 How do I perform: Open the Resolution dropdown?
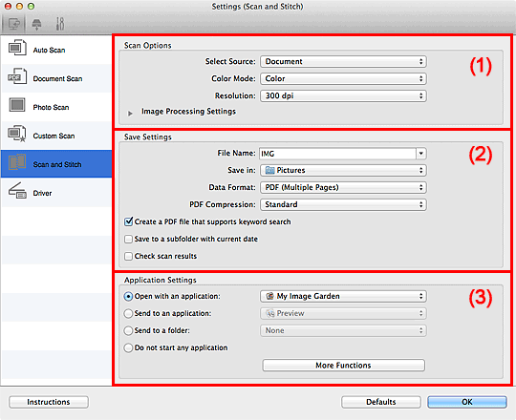pos(343,95)
